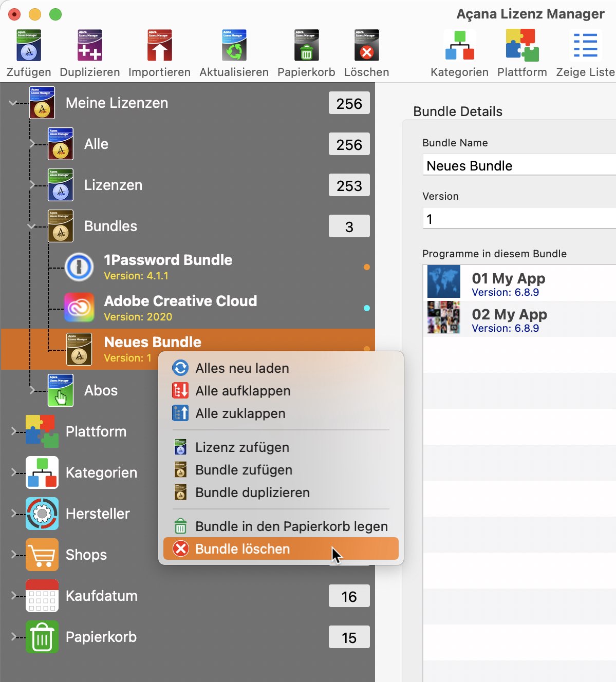This screenshot has height=682, width=616.
Task: Expand the Hersteller tree node
Action: coord(14,514)
